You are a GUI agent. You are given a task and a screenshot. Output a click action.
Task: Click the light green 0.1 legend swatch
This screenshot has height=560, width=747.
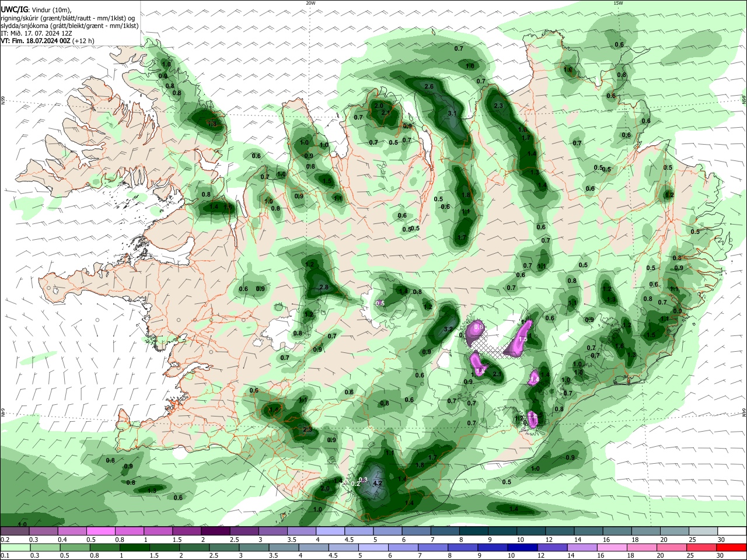tap(15, 547)
